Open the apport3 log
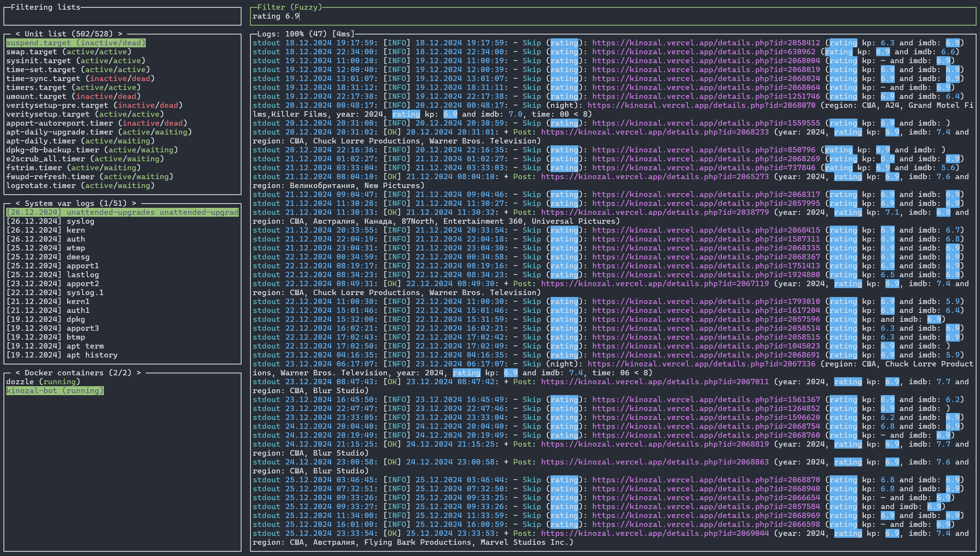The height and width of the screenshot is (556, 980). pos(53,328)
